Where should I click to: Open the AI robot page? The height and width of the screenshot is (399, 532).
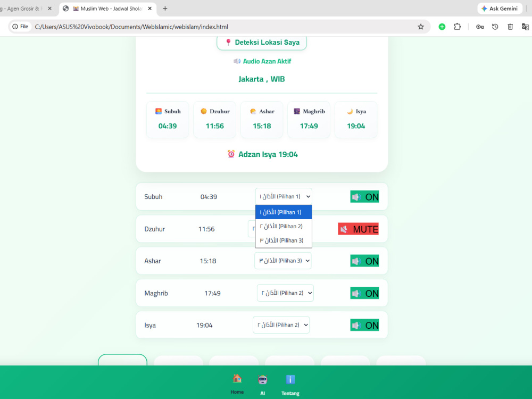pos(263,385)
